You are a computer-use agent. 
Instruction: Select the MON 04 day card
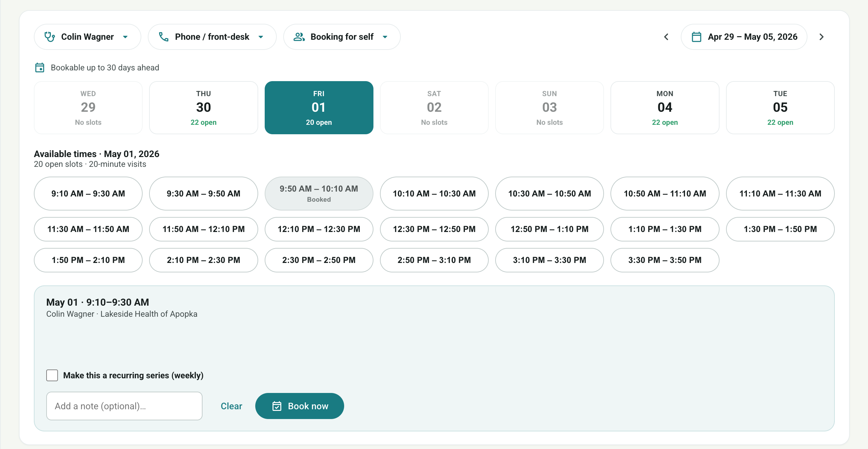[665, 108]
